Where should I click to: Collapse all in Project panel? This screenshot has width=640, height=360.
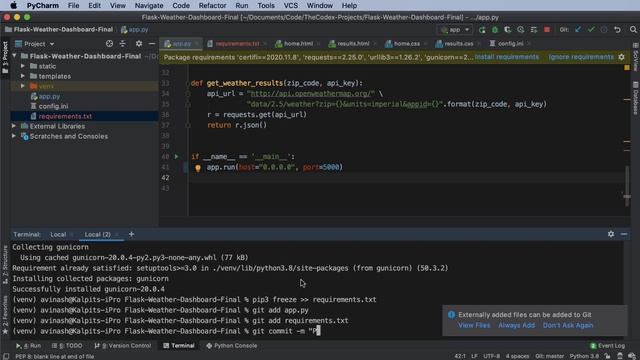[x=123, y=44]
